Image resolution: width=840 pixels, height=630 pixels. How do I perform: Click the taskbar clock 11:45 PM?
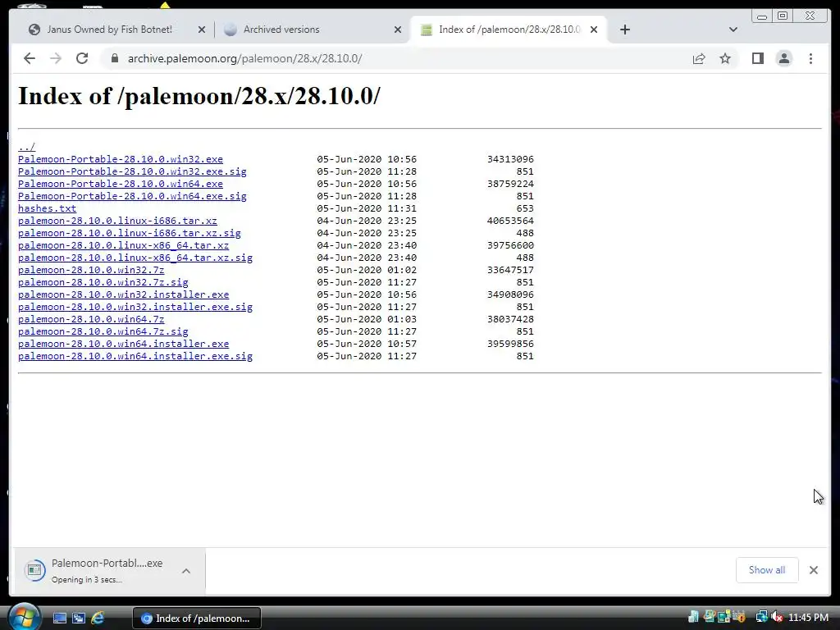[808, 618]
